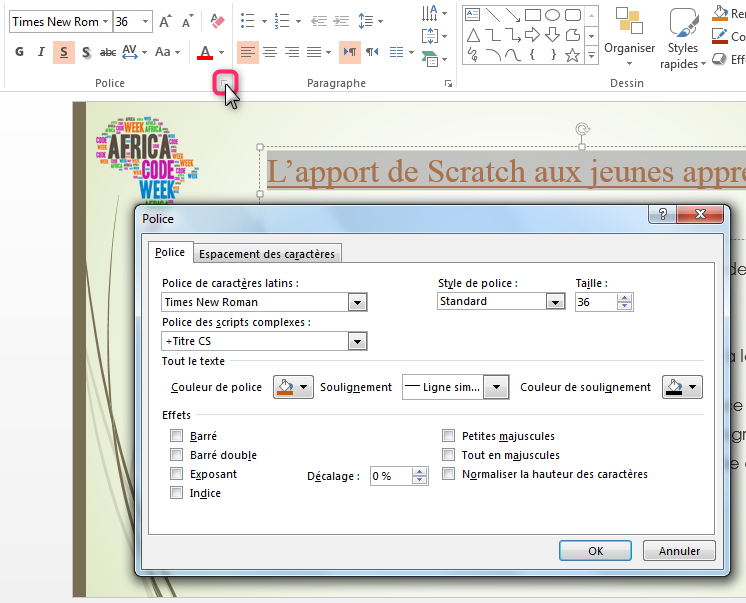Check the Barré checkbox

point(177,435)
